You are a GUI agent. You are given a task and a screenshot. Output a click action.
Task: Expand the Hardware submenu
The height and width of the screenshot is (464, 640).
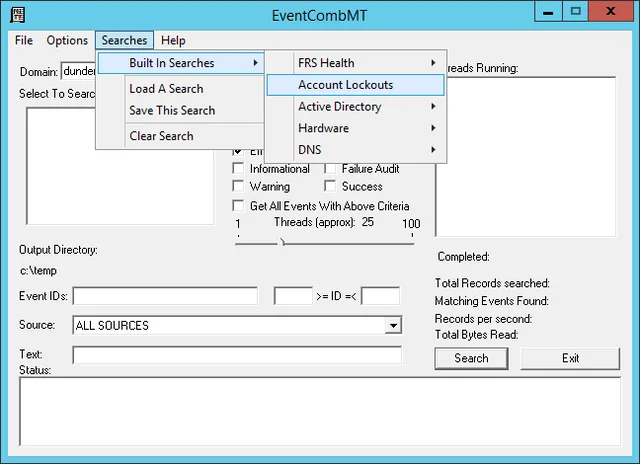pos(356,128)
